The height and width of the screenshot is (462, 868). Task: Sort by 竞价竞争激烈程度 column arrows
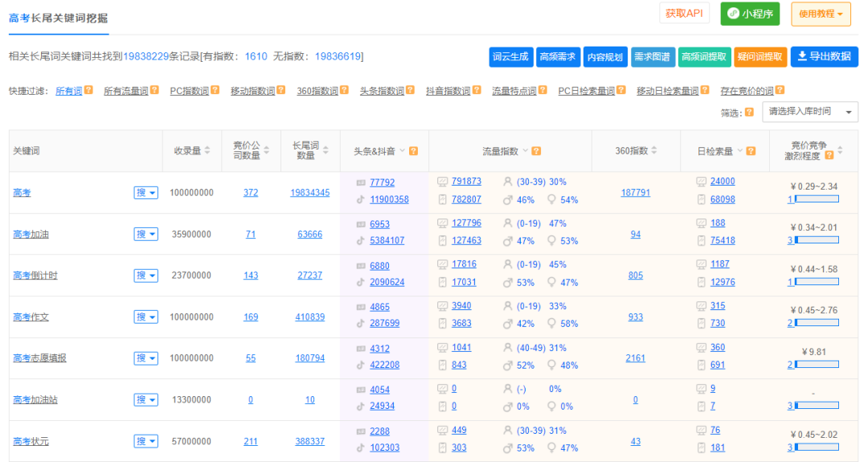[x=840, y=150]
